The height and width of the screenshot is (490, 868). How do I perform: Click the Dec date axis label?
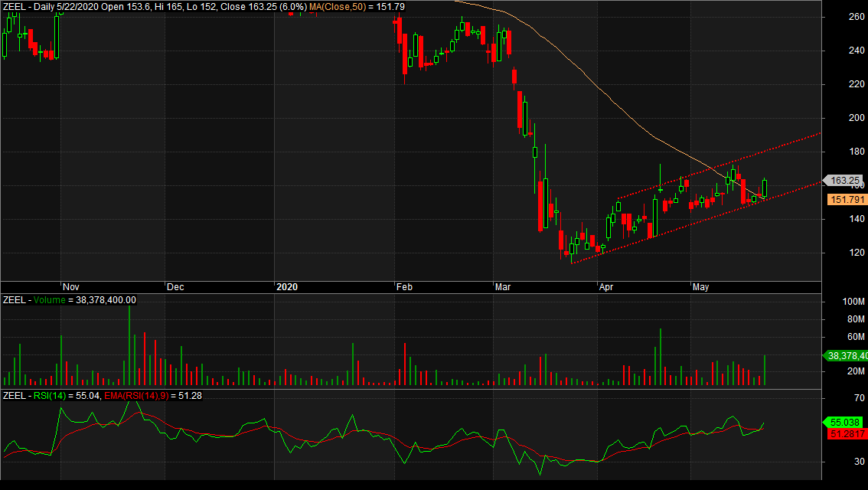point(175,287)
